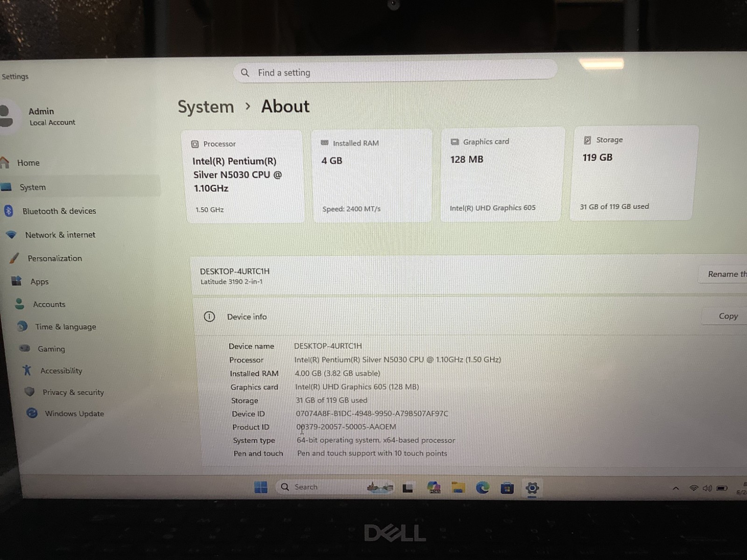Click the Apps icon in sidebar
Viewport: 747px width, 560px height.
[17, 281]
